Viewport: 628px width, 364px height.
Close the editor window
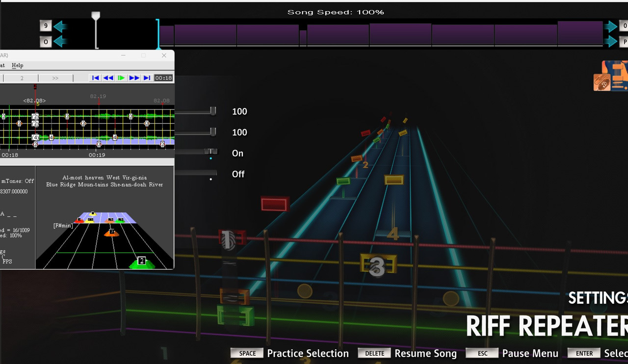tap(164, 55)
